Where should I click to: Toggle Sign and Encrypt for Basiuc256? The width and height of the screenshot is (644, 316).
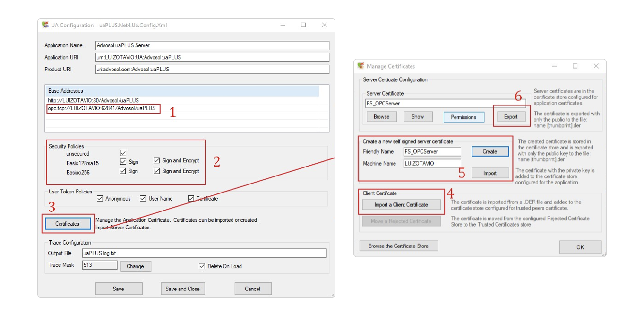coord(157,171)
